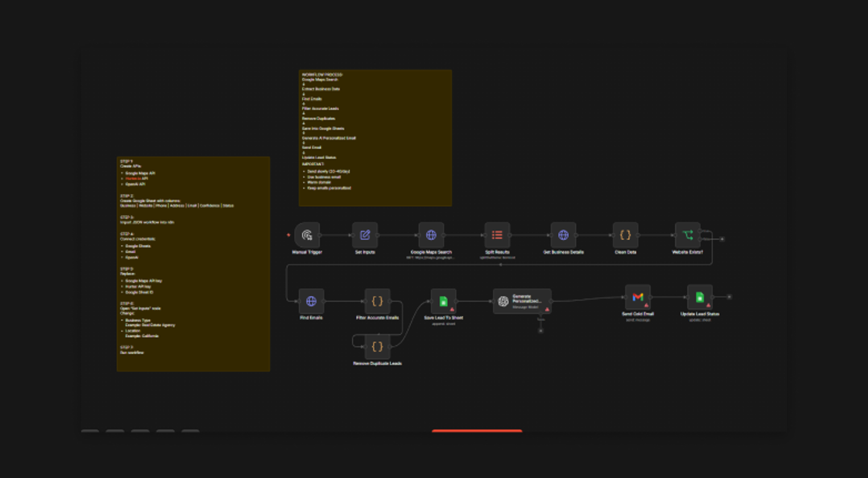The width and height of the screenshot is (868, 478).
Task: Open the Find Emails HTTP node
Action: (311, 301)
